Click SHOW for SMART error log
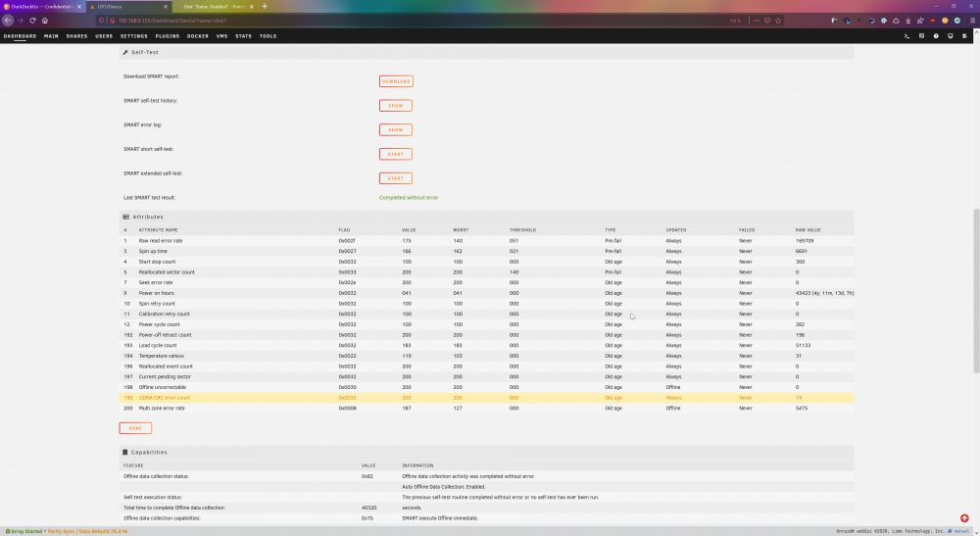The width and height of the screenshot is (980, 536). pyautogui.click(x=396, y=130)
